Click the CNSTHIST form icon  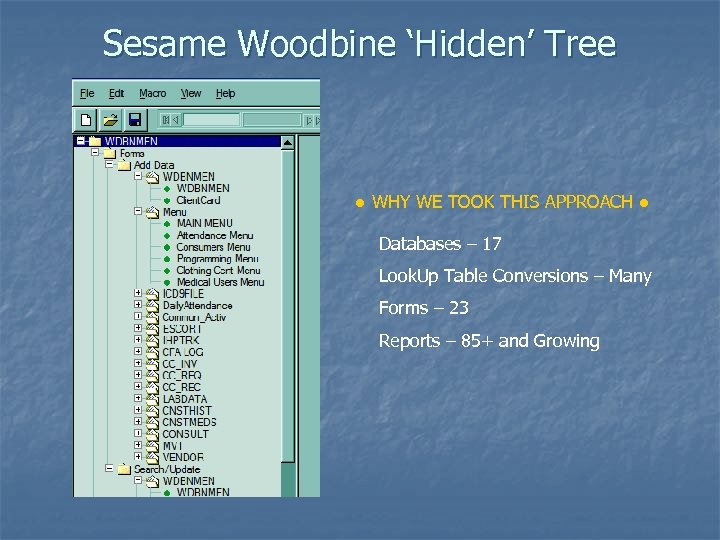[152, 411]
